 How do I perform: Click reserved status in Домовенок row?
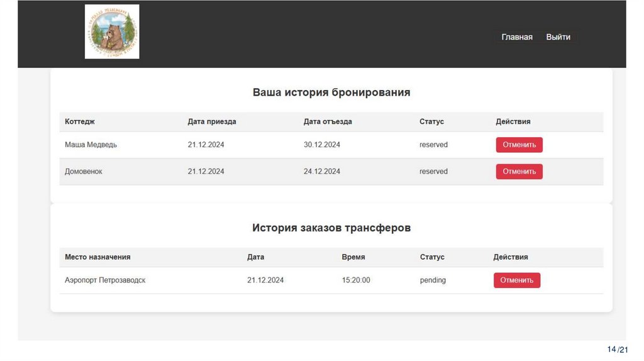click(433, 171)
